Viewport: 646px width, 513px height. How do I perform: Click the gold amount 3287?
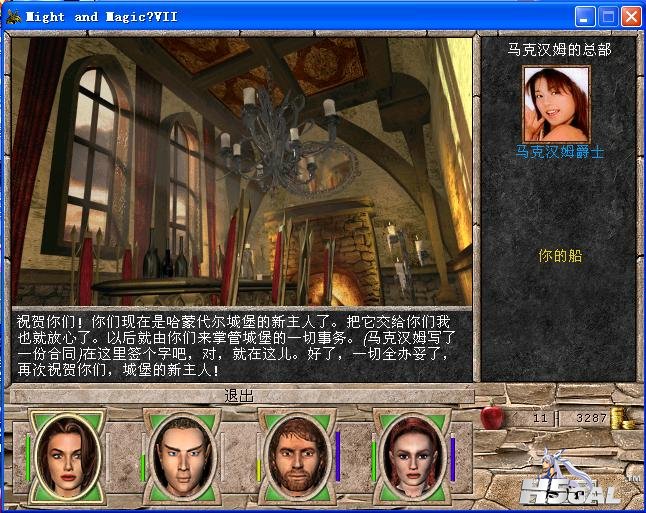[x=591, y=418]
